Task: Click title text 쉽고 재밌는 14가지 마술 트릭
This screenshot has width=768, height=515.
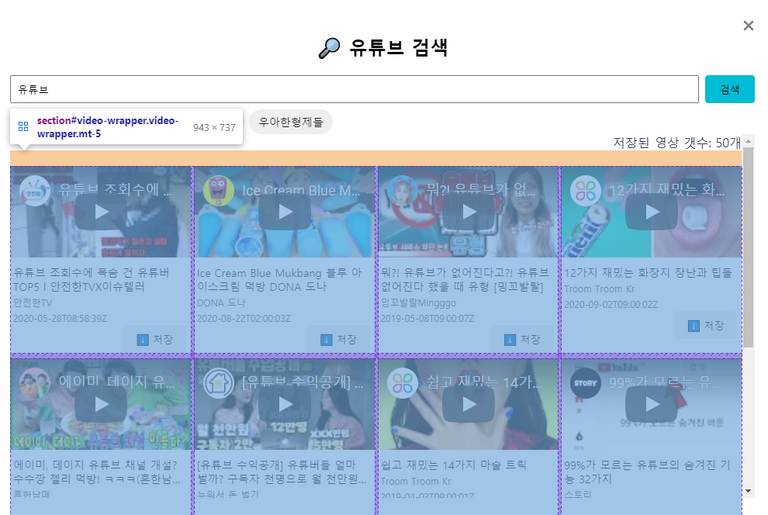Action: (x=454, y=465)
